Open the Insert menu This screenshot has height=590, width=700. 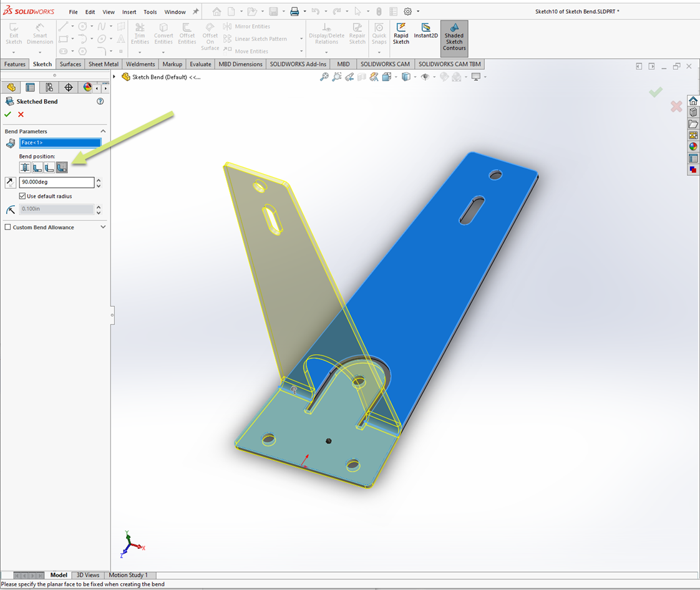(x=129, y=11)
